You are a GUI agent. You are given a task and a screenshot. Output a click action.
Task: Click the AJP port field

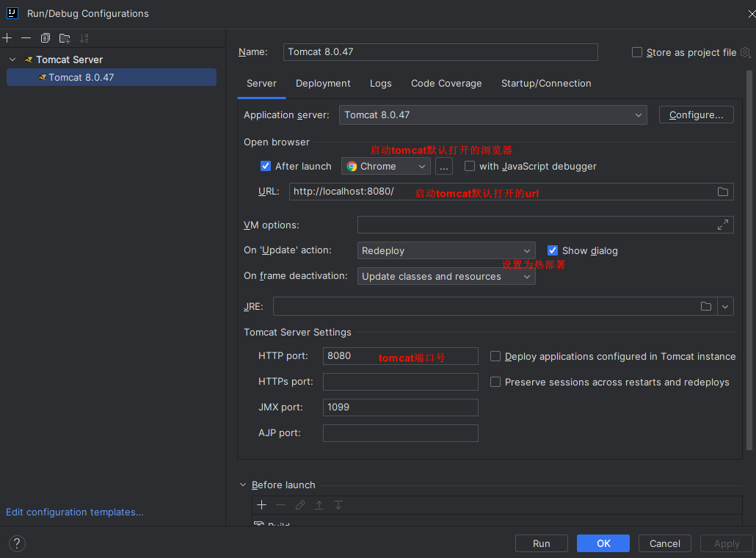tap(401, 433)
